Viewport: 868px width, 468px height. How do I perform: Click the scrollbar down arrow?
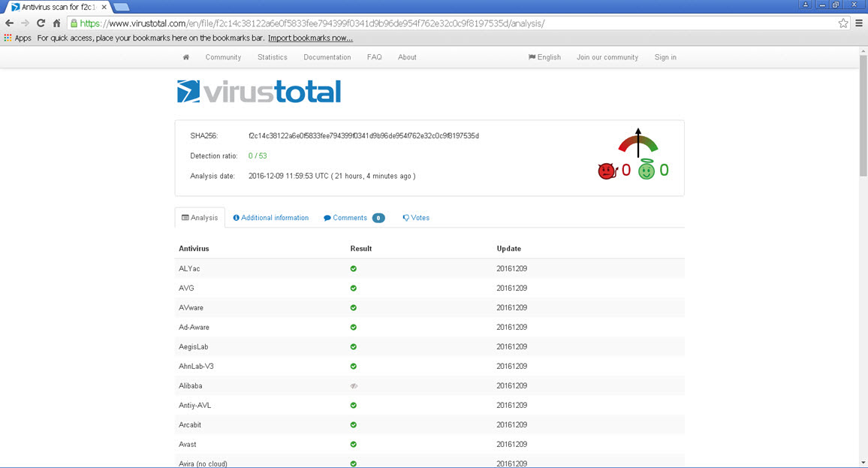click(863, 463)
